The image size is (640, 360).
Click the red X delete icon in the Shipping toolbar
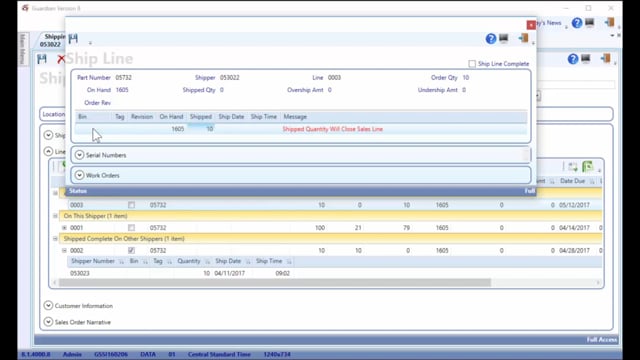click(61, 59)
